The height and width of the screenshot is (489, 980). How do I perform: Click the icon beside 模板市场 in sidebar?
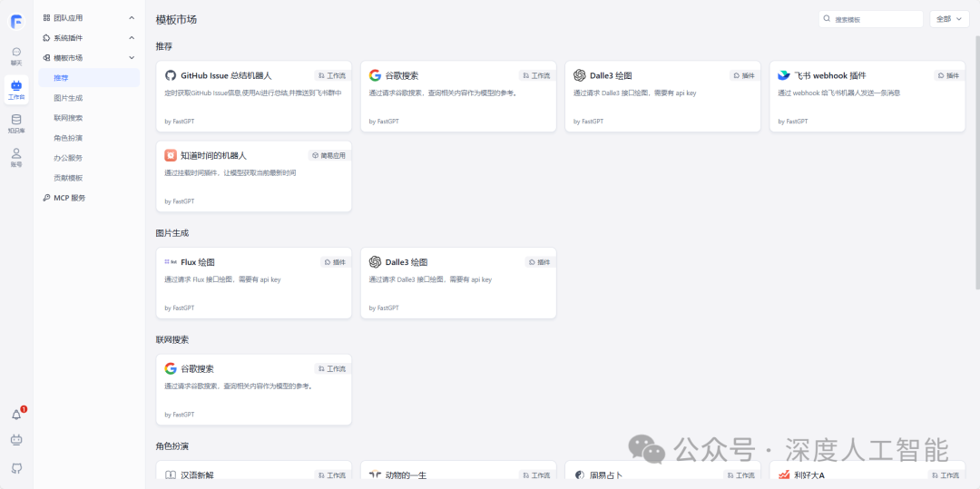(x=46, y=58)
